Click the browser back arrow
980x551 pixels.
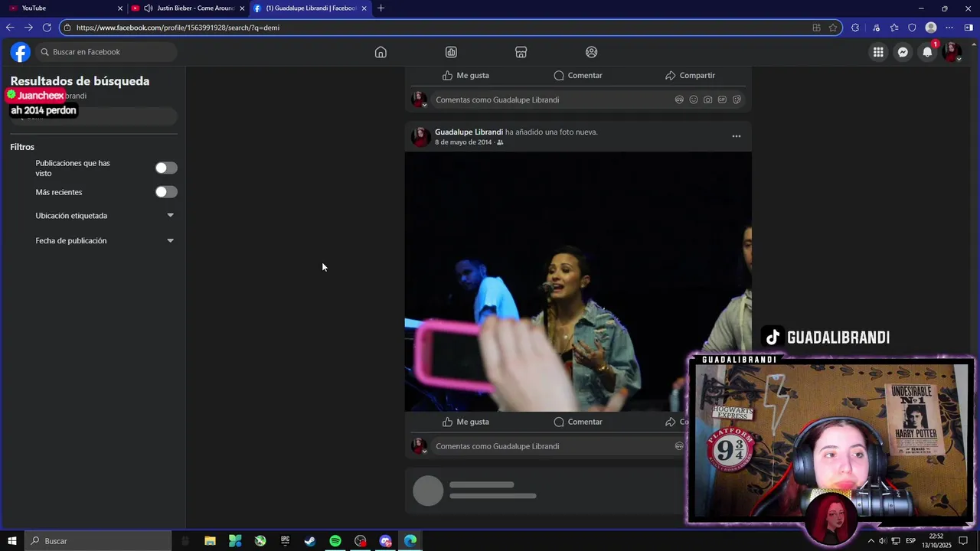pyautogui.click(x=10, y=28)
